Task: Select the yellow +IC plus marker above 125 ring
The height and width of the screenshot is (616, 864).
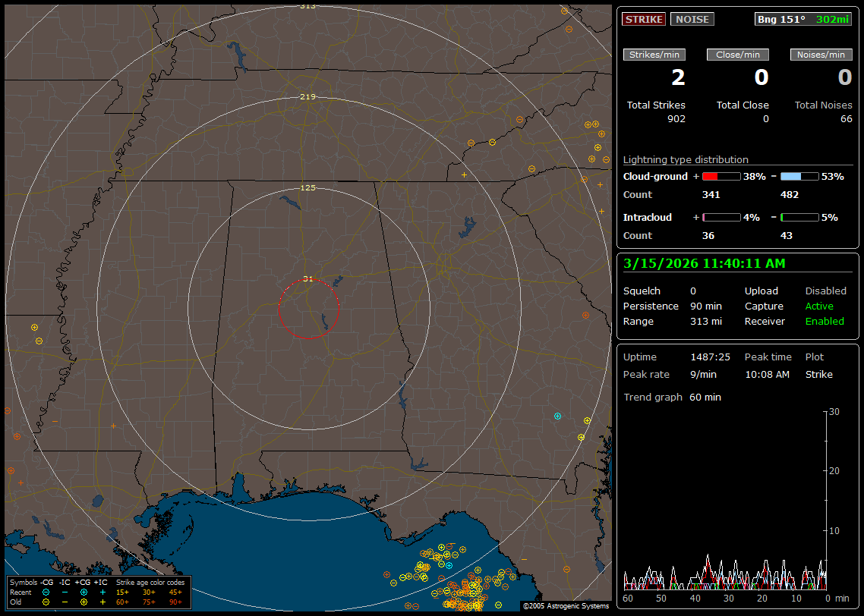Action: (x=464, y=175)
